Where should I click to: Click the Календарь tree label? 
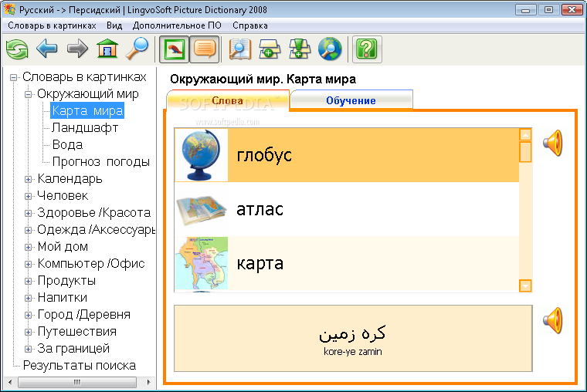(70, 179)
